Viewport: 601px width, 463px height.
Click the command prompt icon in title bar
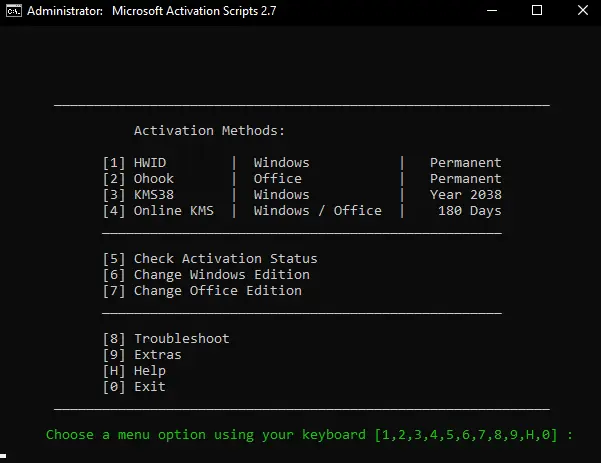click(14, 11)
